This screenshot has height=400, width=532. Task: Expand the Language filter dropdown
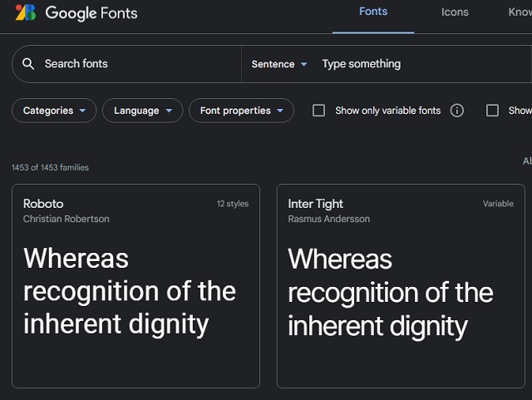click(142, 111)
